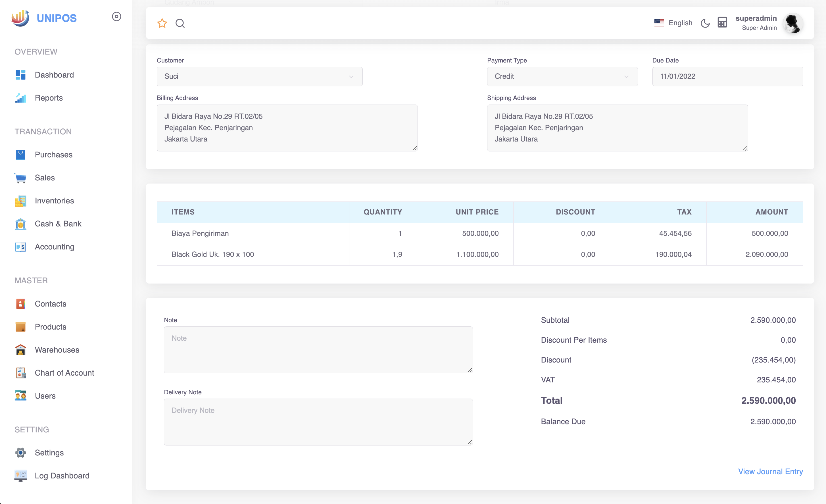Click the Due Date field 11/01/2022
Image resolution: width=826 pixels, height=504 pixels.
pyautogui.click(x=727, y=76)
